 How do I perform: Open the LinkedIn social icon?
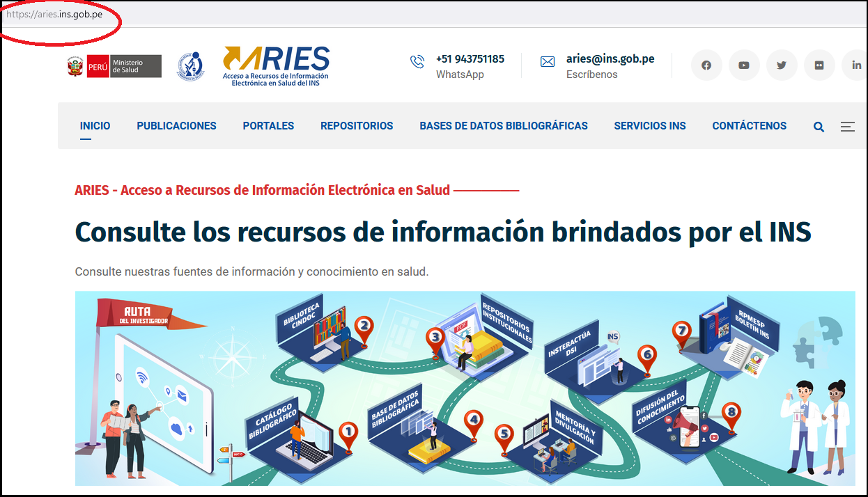point(855,65)
